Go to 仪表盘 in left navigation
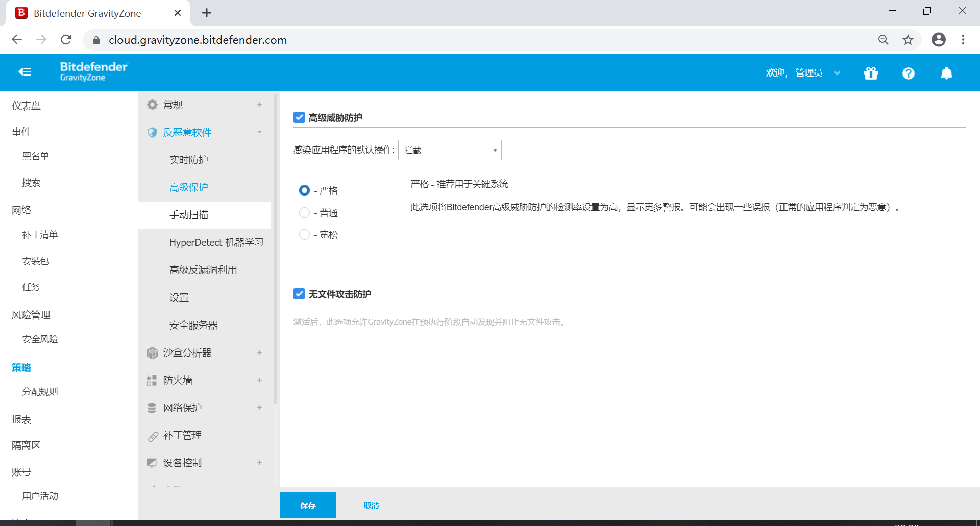The width and height of the screenshot is (980, 526). click(x=26, y=106)
